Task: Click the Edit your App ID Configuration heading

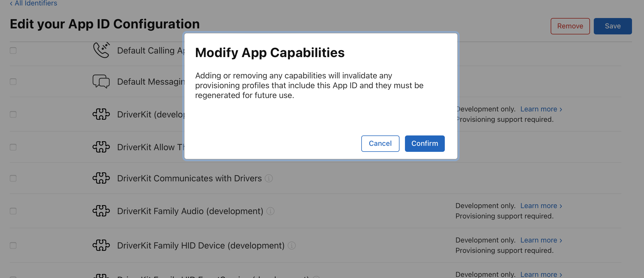Action: point(105,24)
